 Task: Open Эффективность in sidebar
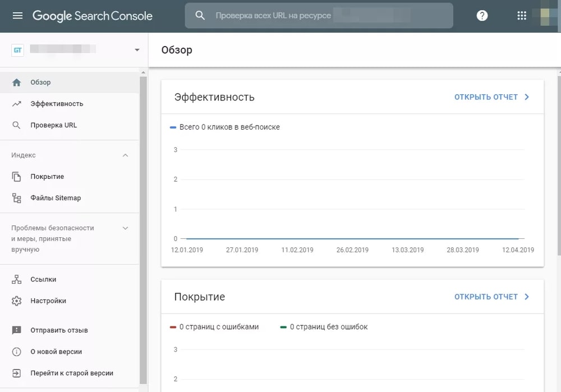70,104
